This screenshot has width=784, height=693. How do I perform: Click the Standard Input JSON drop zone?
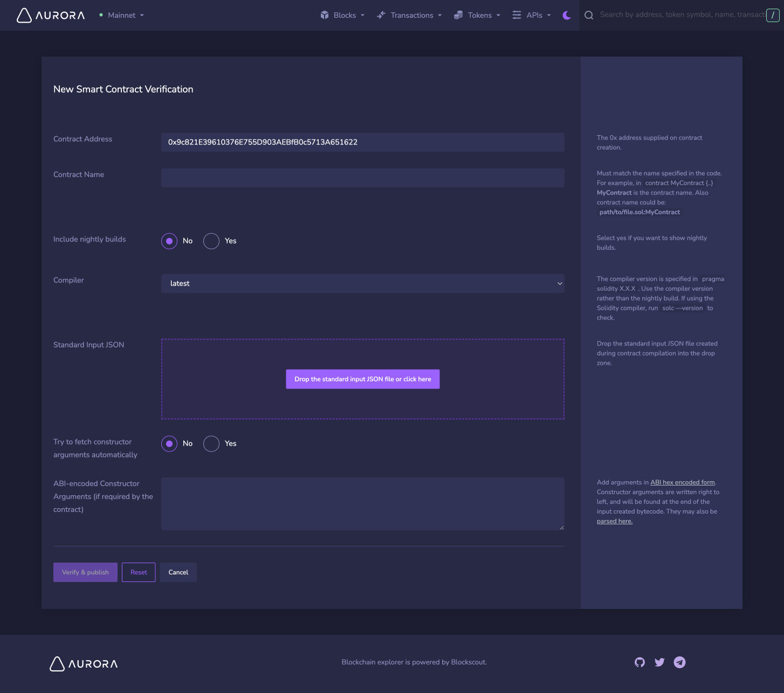(363, 379)
